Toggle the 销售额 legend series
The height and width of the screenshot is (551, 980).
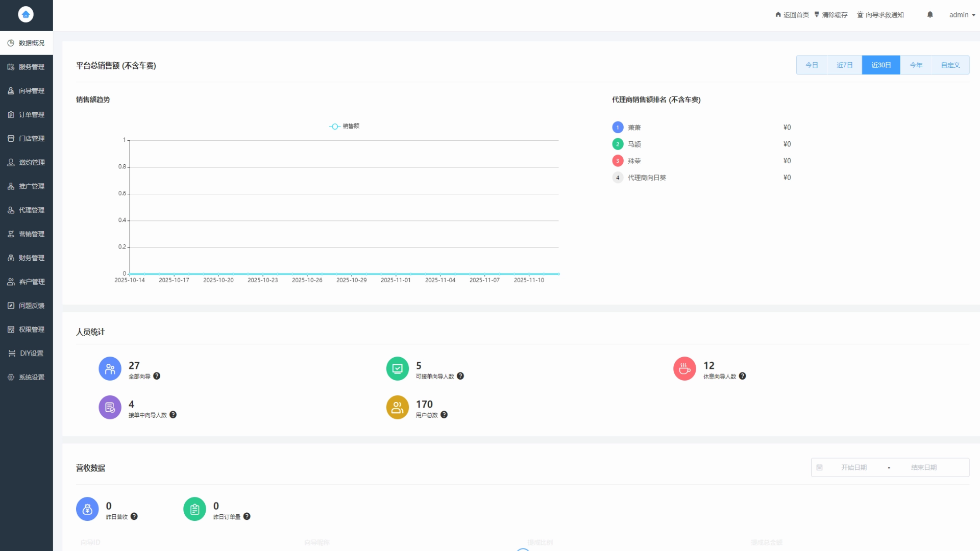point(345,126)
